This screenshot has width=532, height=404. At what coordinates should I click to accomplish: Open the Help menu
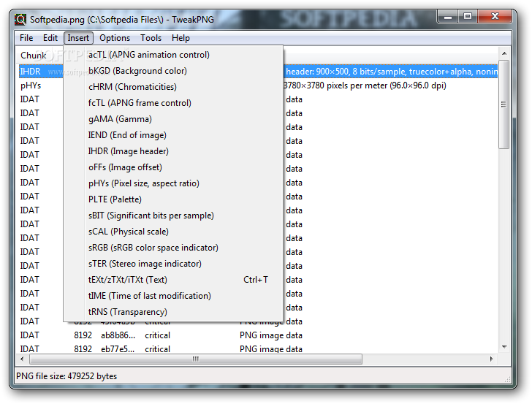(x=180, y=38)
